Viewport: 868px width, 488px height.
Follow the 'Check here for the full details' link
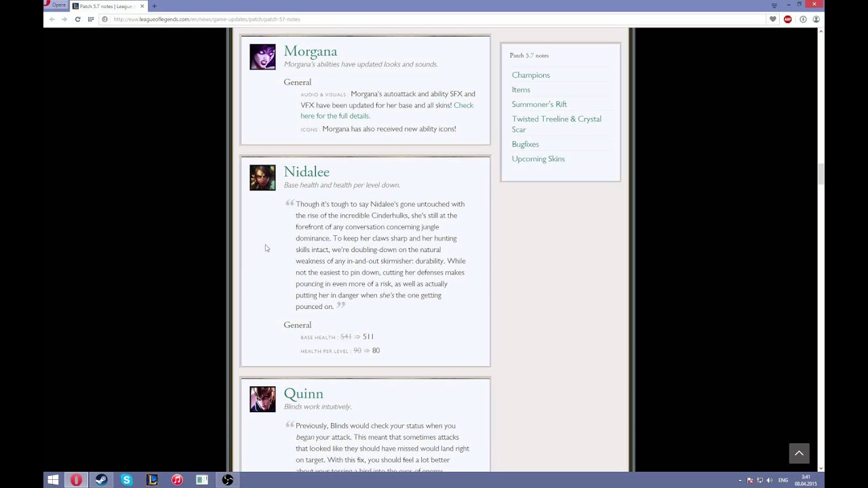(x=387, y=110)
